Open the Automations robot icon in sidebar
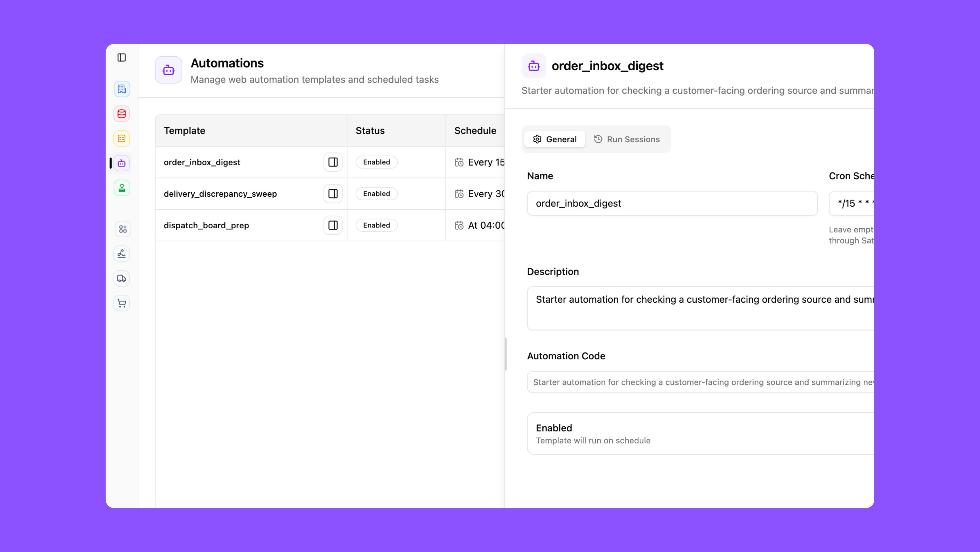The image size is (980, 552). click(121, 163)
